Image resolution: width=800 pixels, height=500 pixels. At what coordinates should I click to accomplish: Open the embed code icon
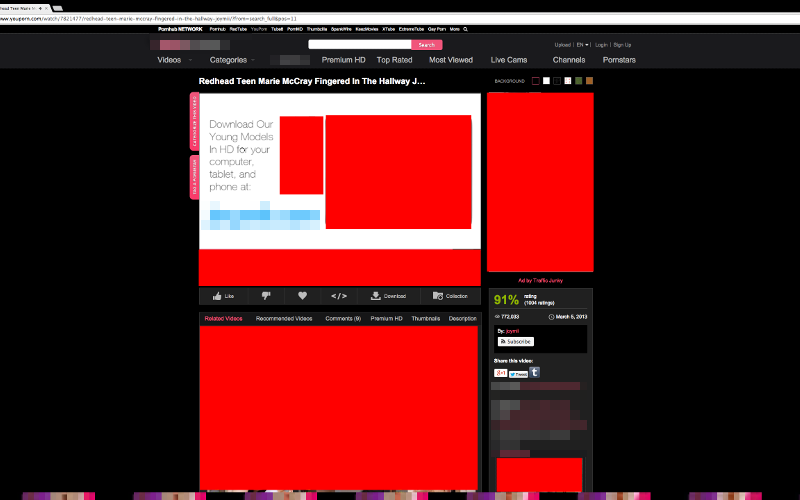click(339, 296)
